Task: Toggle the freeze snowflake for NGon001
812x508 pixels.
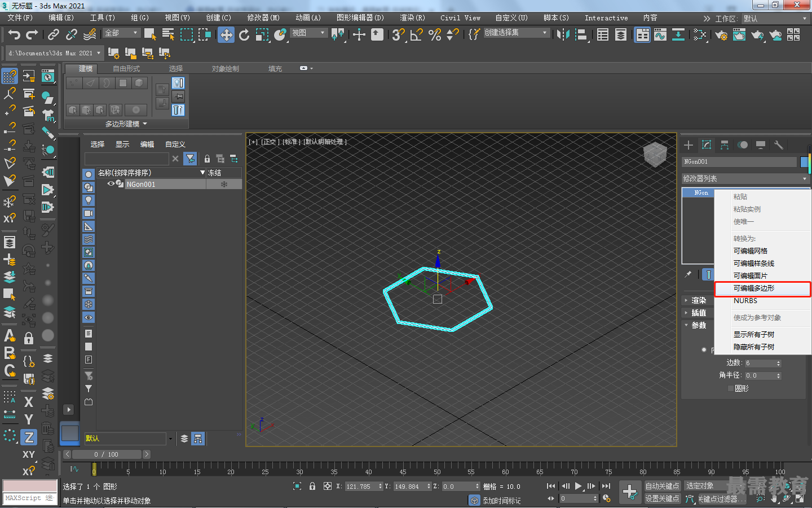Action: pos(224,185)
